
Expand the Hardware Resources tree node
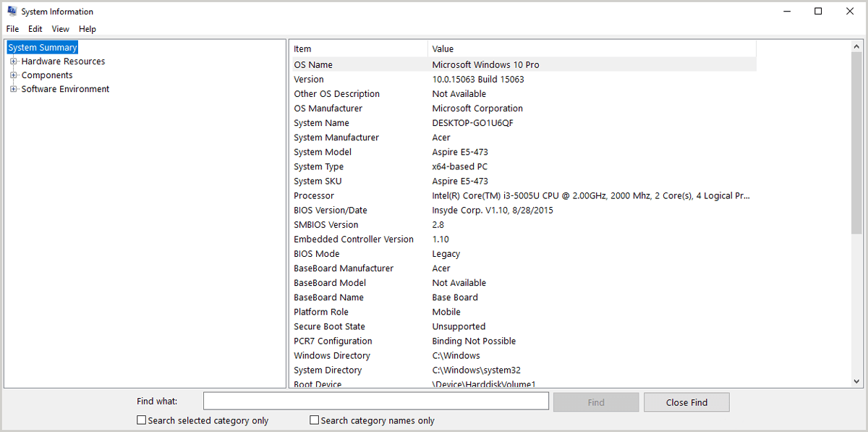coord(14,62)
